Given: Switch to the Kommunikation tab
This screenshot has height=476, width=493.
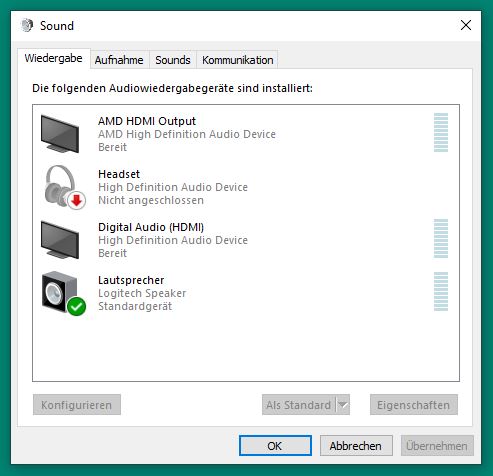Looking at the screenshot, I should click(x=238, y=60).
